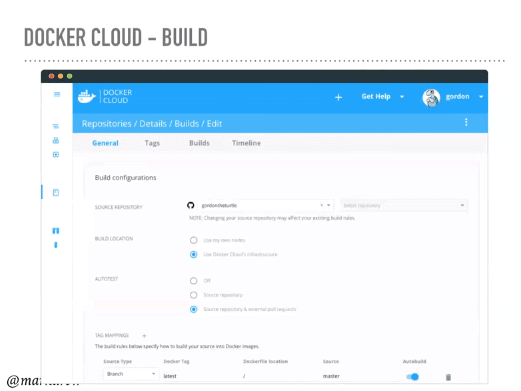Open the first stacks icon in sidebar
Screen dimensions: 521x391
coord(56,126)
